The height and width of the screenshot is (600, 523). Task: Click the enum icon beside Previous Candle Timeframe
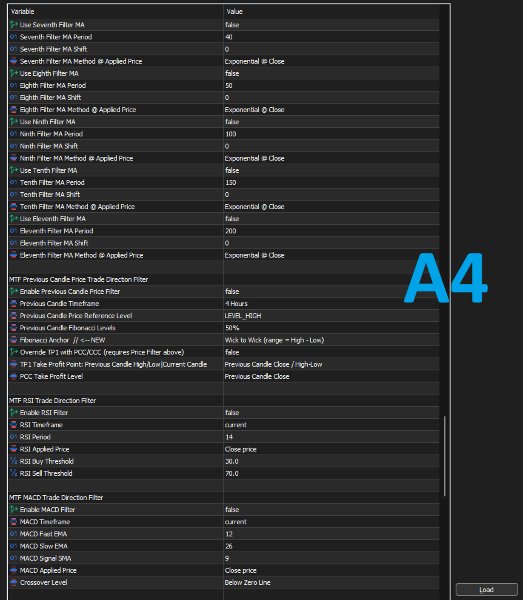pyautogui.click(x=14, y=303)
